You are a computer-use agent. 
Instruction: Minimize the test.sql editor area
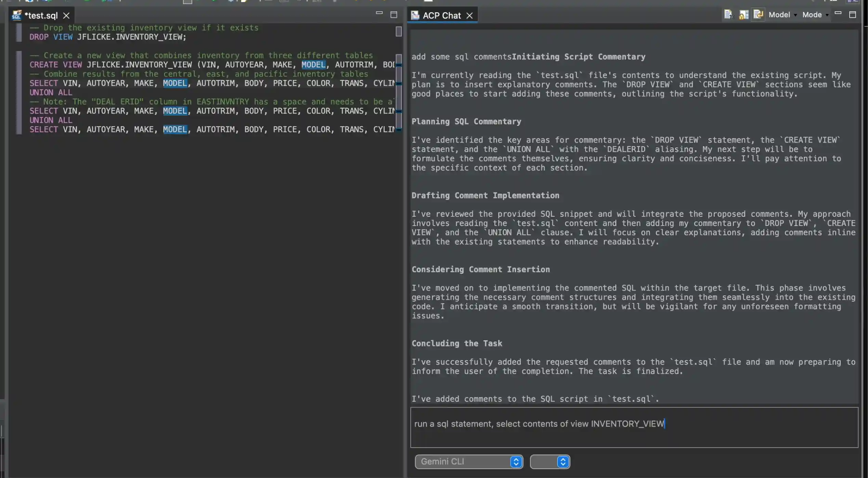(x=379, y=13)
